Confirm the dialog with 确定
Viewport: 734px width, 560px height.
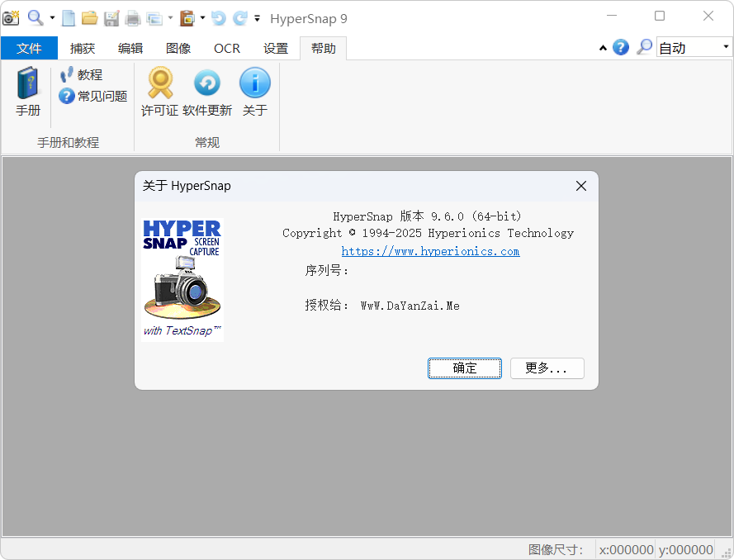pos(464,368)
